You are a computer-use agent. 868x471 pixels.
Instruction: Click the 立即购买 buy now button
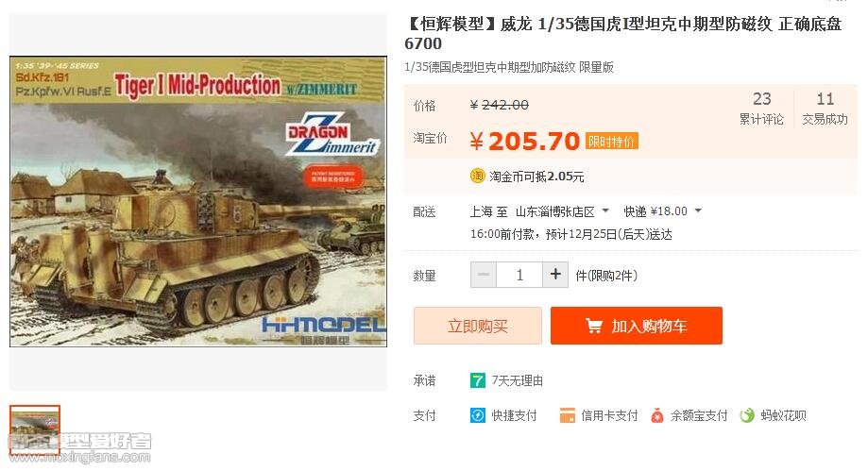coord(478,326)
